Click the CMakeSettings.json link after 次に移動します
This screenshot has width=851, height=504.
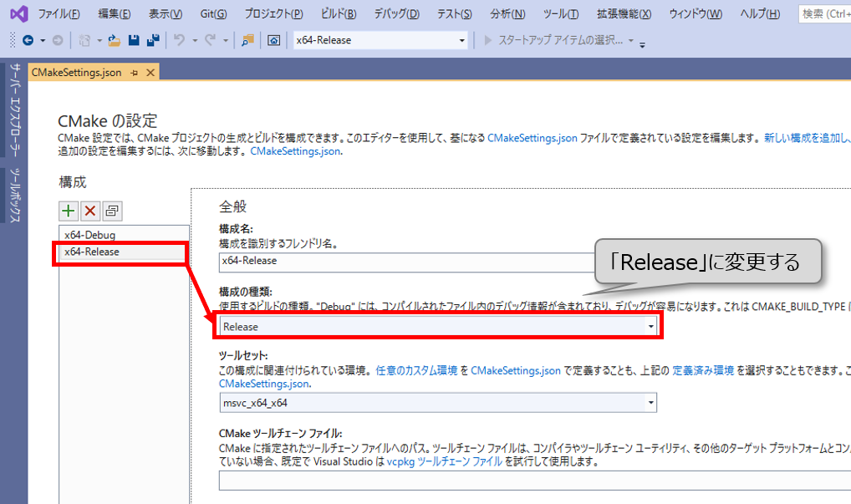point(295,151)
